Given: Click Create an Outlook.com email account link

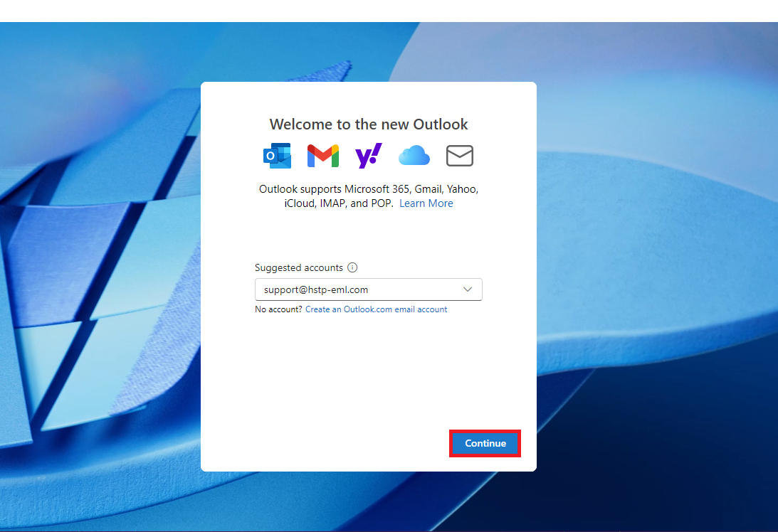Looking at the screenshot, I should 376,309.
